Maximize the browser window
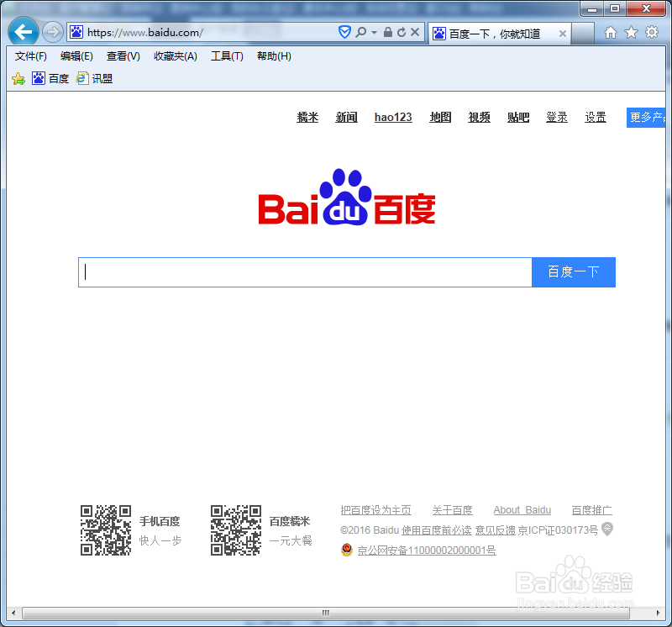The image size is (672, 627). (615, 8)
